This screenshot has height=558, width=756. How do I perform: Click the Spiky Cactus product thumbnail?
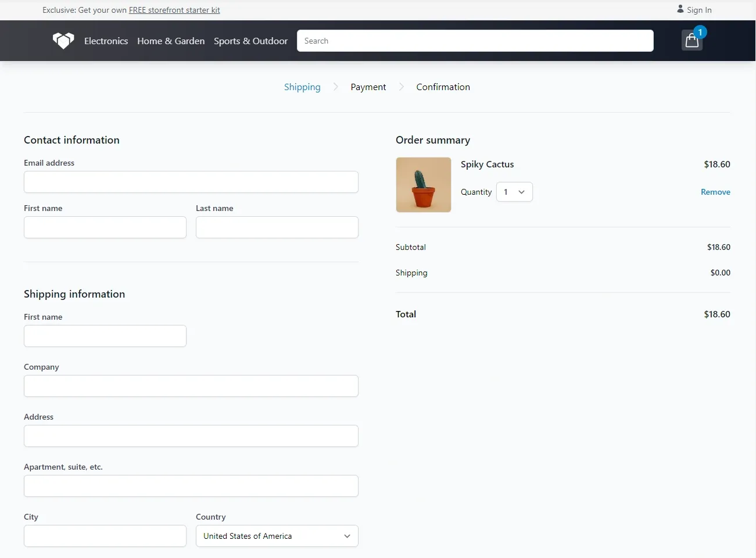click(x=424, y=185)
